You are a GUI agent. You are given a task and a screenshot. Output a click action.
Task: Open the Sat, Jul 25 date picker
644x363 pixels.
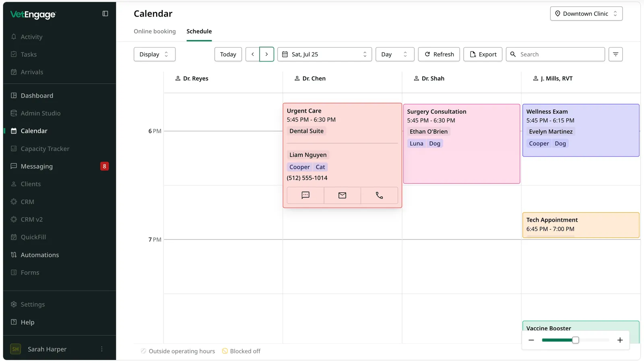pos(324,54)
